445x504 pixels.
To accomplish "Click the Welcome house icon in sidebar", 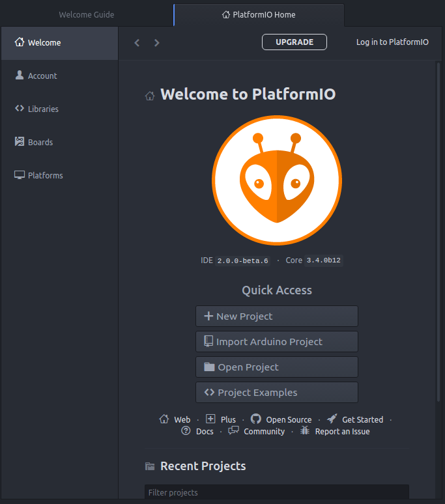I will [20, 42].
